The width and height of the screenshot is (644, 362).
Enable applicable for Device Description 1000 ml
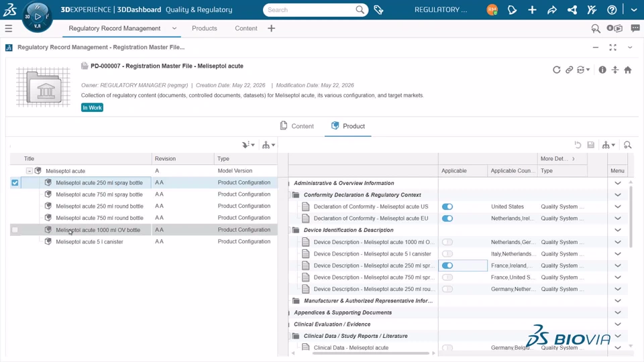[x=447, y=242]
